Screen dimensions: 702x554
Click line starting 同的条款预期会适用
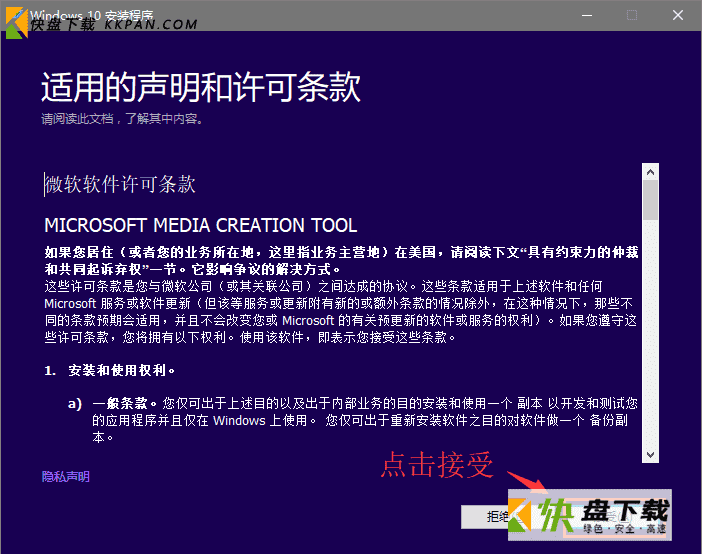[341, 320]
